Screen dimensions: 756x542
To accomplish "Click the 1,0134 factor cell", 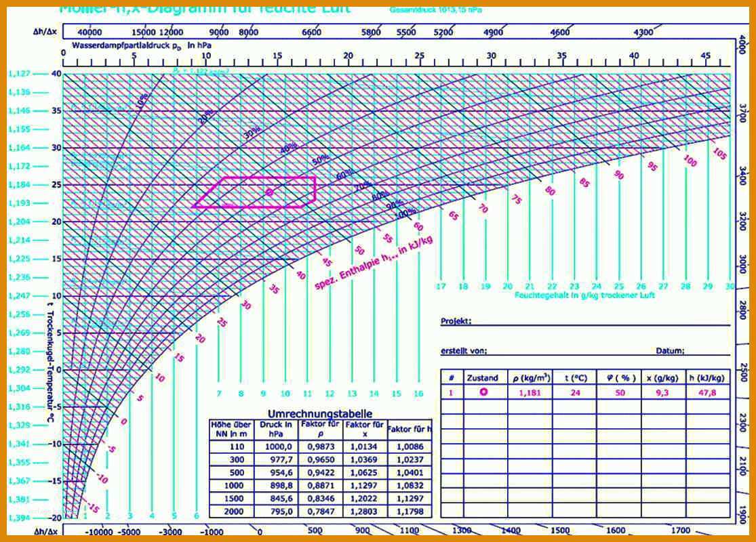I will (365, 446).
